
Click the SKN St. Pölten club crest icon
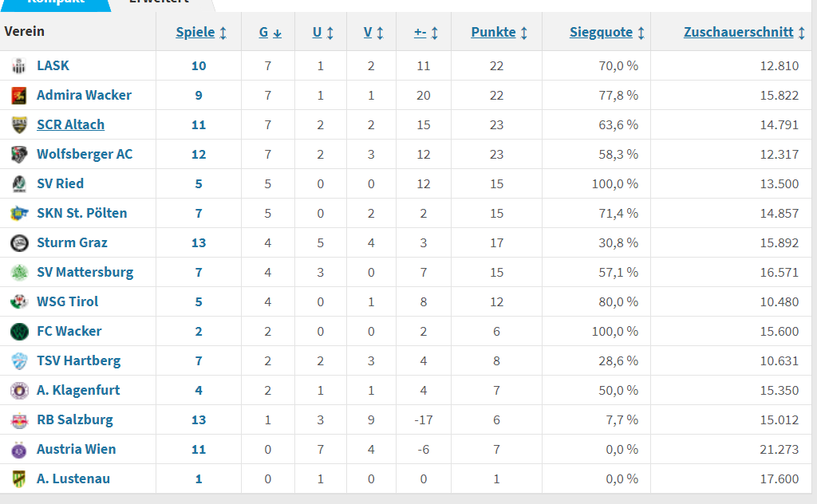(x=19, y=214)
